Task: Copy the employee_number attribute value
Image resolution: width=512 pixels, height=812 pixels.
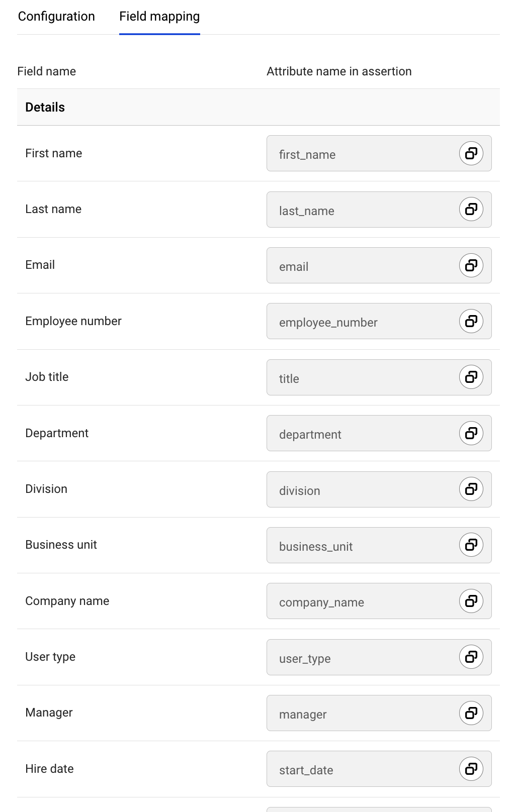Action: pyautogui.click(x=471, y=321)
